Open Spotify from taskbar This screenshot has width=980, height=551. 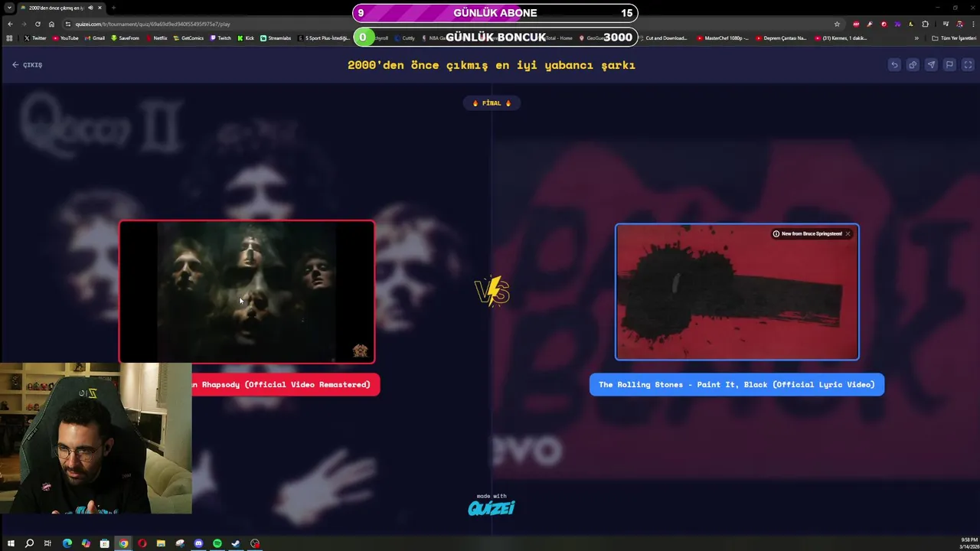click(x=217, y=543)
